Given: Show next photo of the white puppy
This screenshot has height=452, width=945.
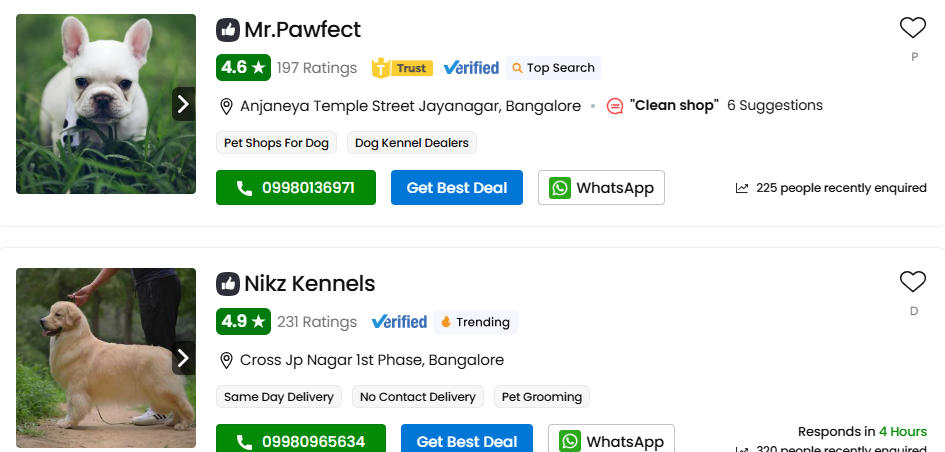Looking at the screenshot, I should 183,103.
